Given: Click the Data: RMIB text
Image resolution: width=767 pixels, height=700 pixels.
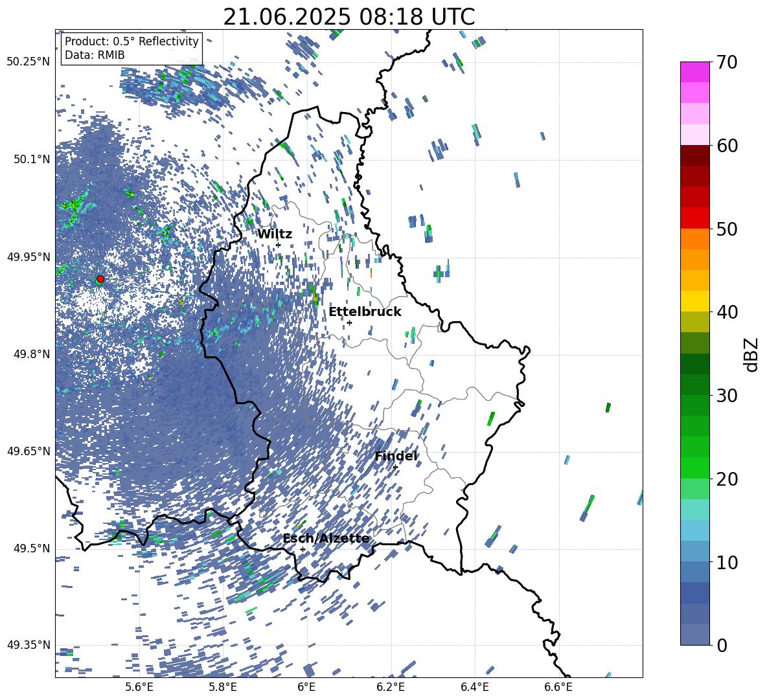Looking at the screenshot, I should 95,55.
